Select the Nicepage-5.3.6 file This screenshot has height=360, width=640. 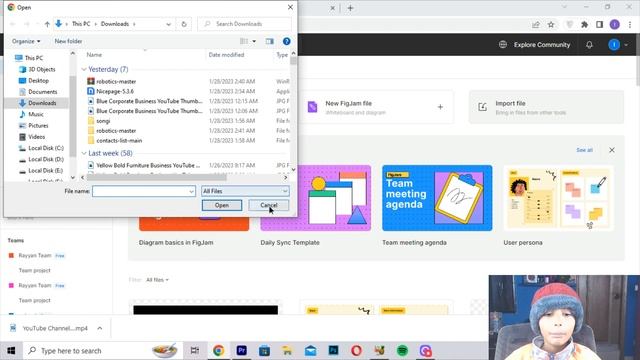[x=115, y=91]
